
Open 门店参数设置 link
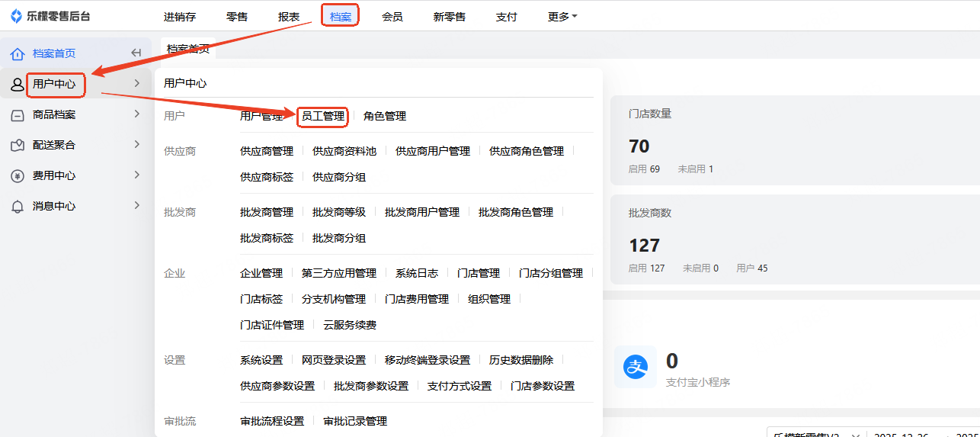(543, 386)
